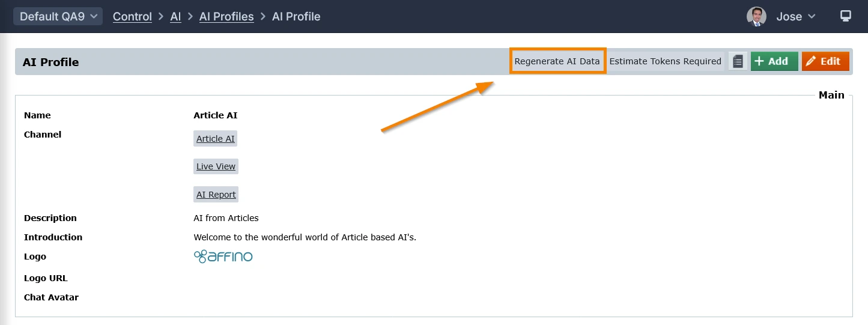The height and width of the screenshot is (325, 868).
Task: Click the monitor icon in top bar
Action: (846, 16)
